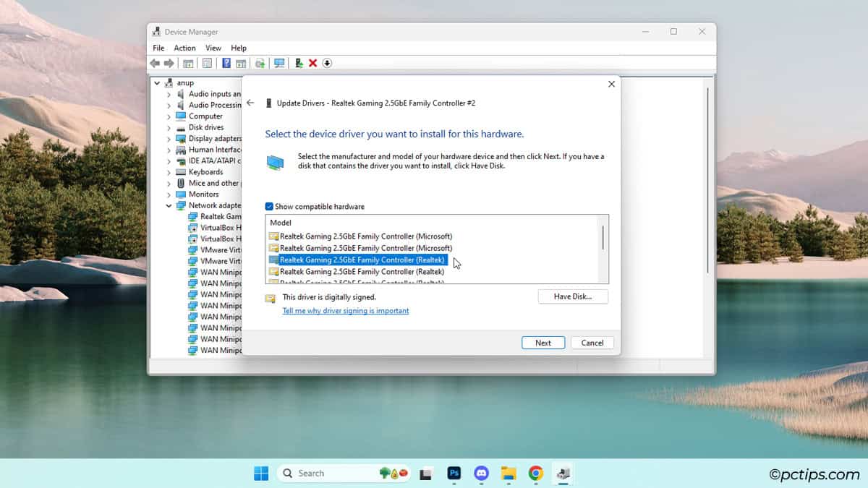Open Photoshop from the taskbar
Image resolution: width=868 pixels, height=488 pixels.
click(454, 474)
